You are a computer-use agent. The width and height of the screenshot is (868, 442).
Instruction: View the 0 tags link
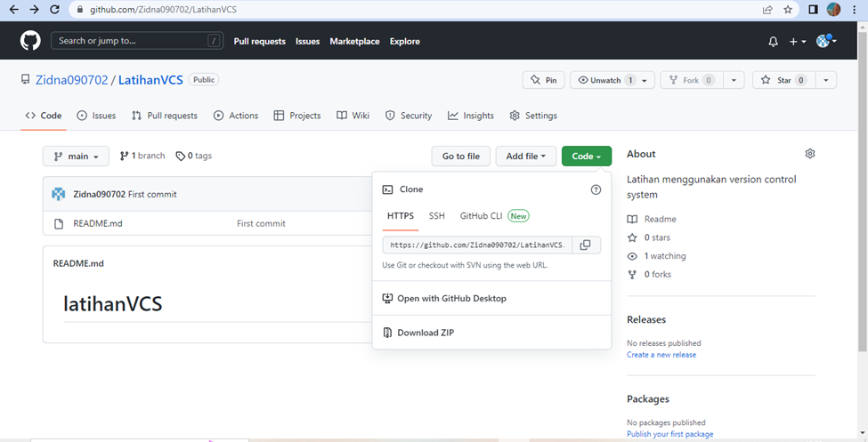[194, 156]
